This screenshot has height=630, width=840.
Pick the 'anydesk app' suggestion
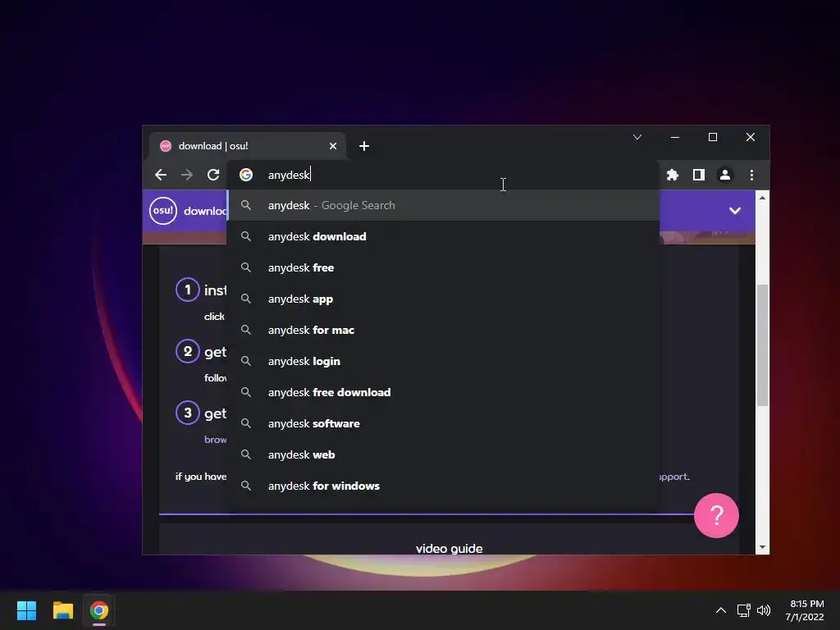click(x=443, y=299)
